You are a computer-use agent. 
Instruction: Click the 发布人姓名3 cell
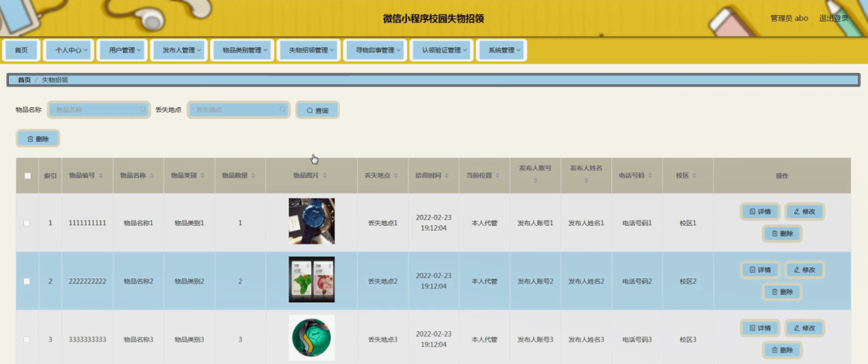[586, 339]
